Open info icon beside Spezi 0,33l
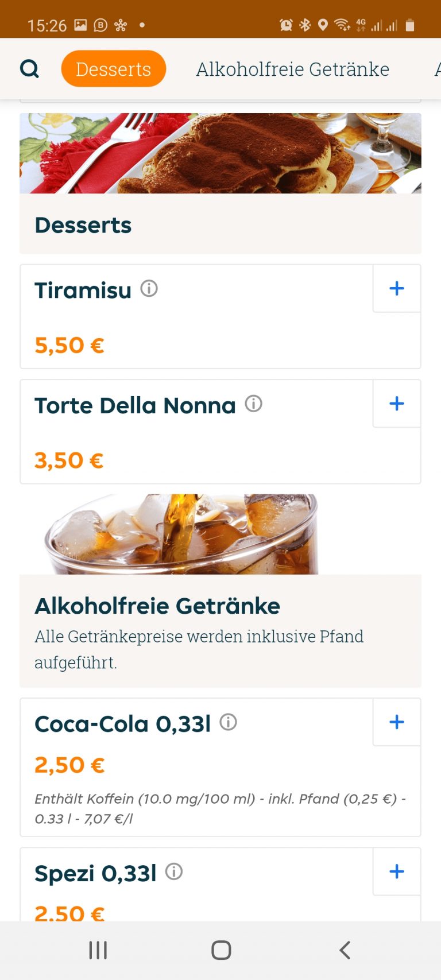441x980 pixels. pyautogui.click(x=174, y=871)
